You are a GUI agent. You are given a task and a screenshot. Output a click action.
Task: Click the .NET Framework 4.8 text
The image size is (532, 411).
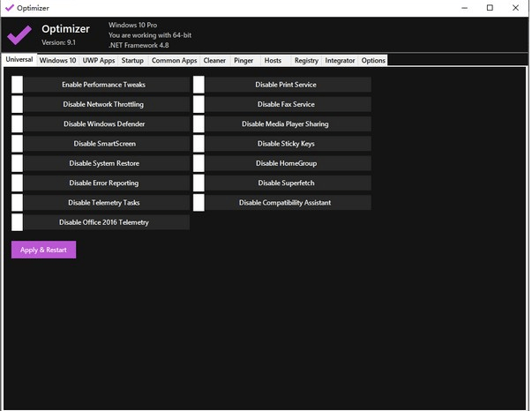click(x=139, y=46)
